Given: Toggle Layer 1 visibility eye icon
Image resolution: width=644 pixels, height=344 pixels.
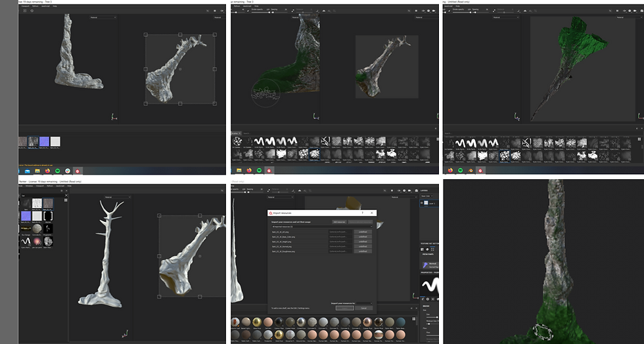Looking at the screenshot, I should point(422,204).
